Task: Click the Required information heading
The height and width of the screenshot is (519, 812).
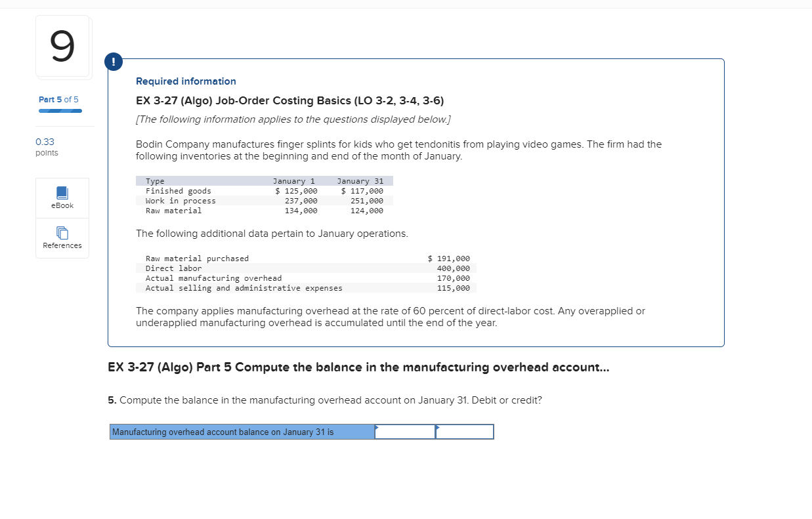Action: tap(186, 81)
